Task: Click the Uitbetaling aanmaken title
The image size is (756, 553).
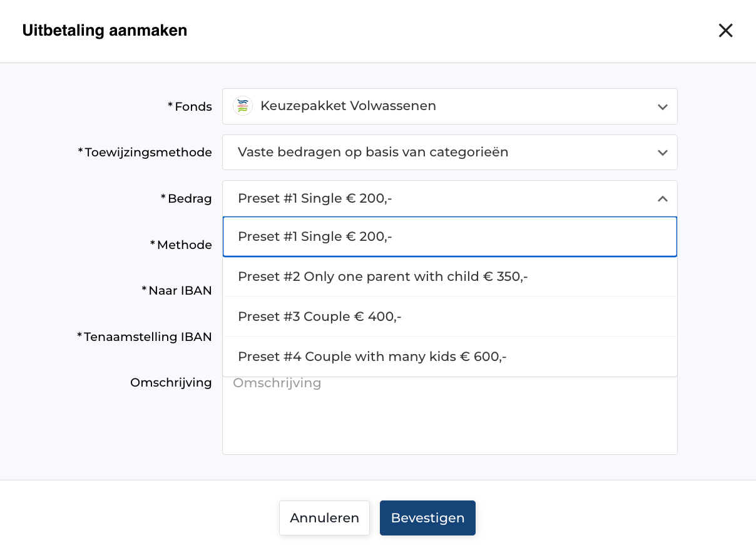Action: point(105,31)
